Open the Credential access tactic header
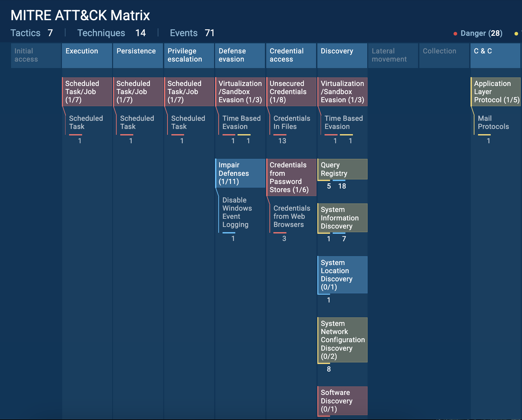The width and height of the screenshot is (522, 420). 291,55
